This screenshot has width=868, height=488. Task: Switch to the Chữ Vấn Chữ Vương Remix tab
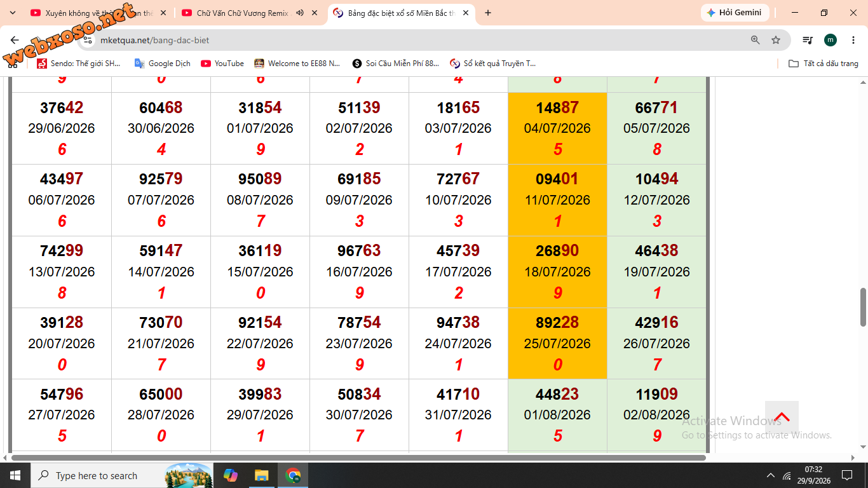(243, 13)
